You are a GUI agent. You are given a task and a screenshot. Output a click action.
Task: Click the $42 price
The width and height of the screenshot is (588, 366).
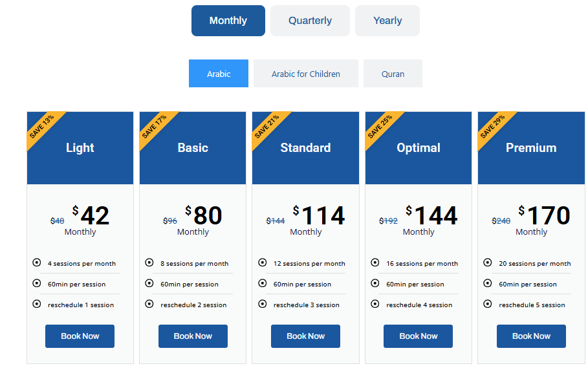tap(91, 215)
